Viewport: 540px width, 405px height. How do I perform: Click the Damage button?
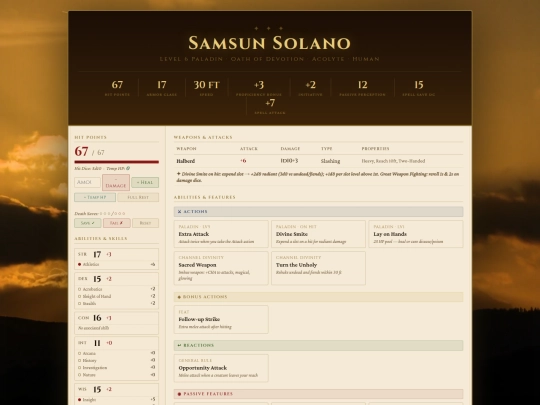pos(116,183)
